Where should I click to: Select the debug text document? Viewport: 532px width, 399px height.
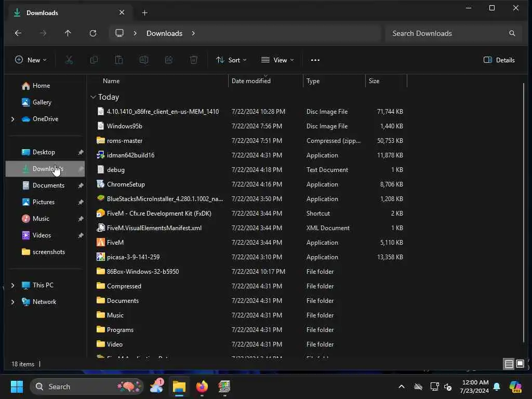pyautogui.click(x=116, y=170)
